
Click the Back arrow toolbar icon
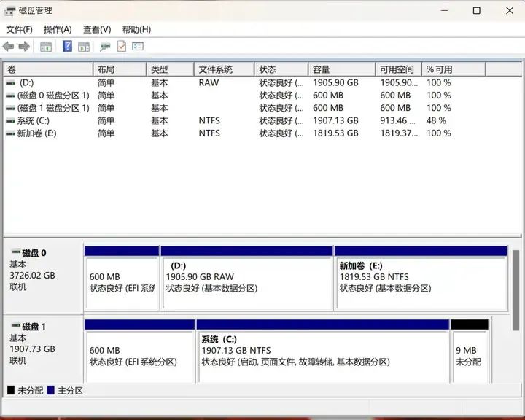pos(8,46)
